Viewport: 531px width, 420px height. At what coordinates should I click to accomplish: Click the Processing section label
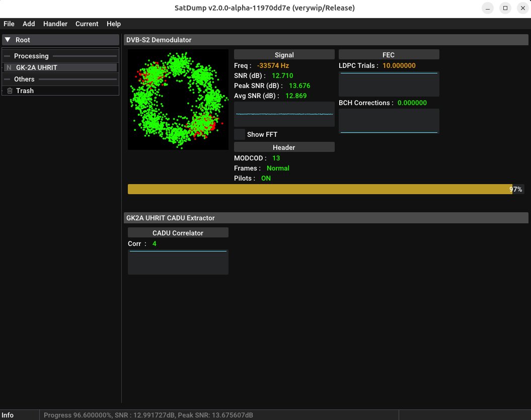click(31, 56)
